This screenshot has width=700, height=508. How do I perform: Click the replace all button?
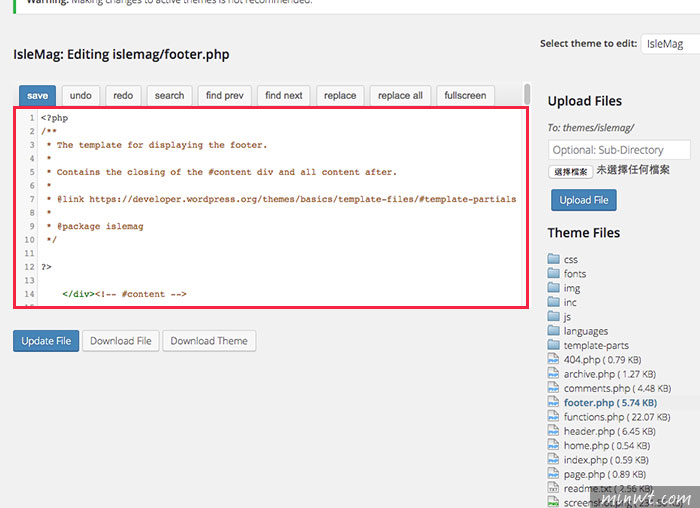pos(400,96)
